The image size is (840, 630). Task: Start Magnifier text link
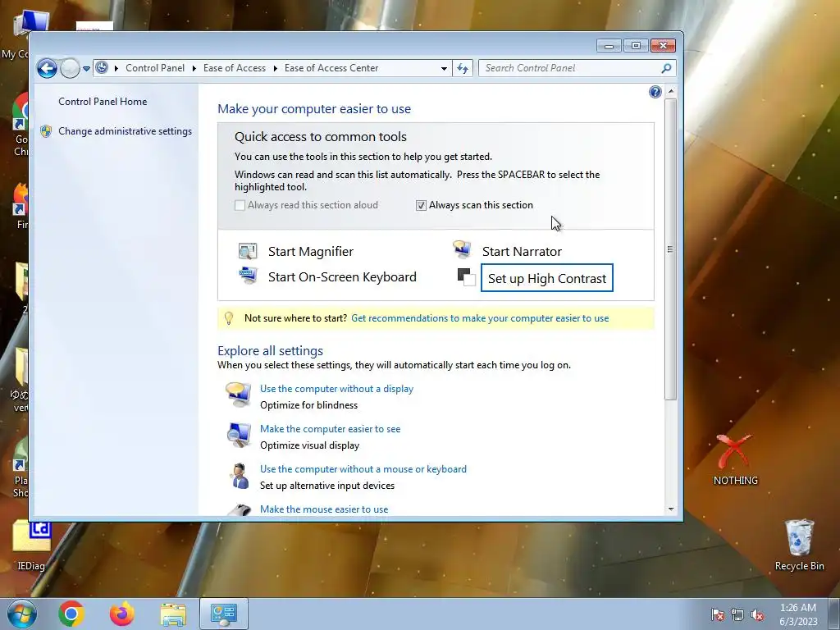pos(311,251)
